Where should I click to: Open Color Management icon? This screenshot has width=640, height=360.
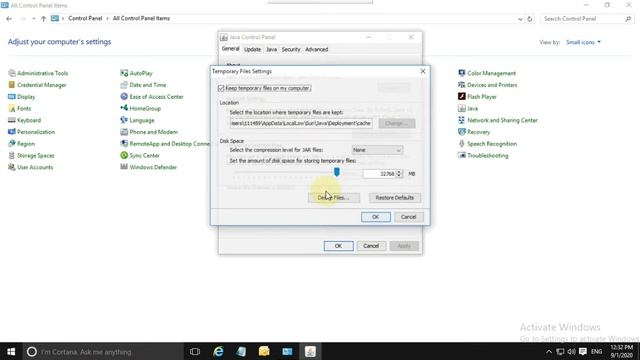tap(487, 73)
